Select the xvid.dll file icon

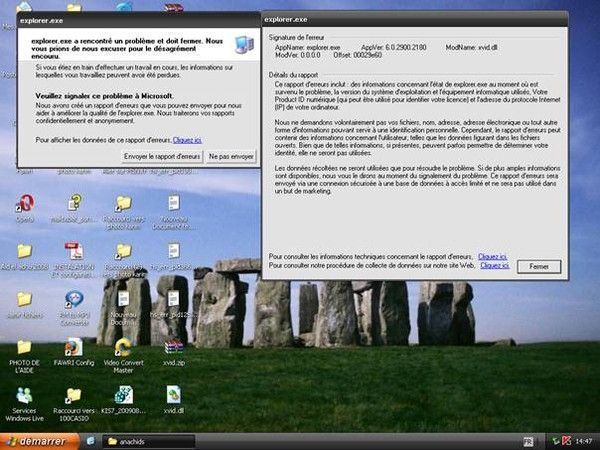coord(174,395)
